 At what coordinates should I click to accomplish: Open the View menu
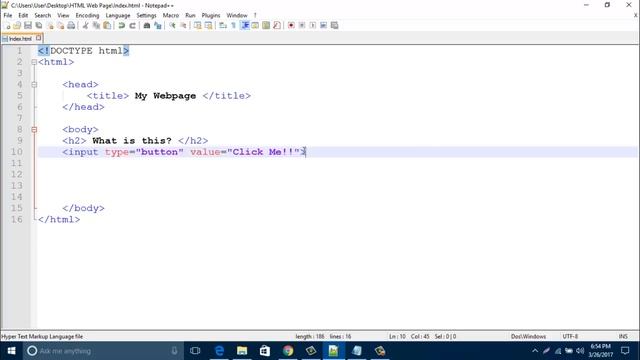(x=63, y=15)
